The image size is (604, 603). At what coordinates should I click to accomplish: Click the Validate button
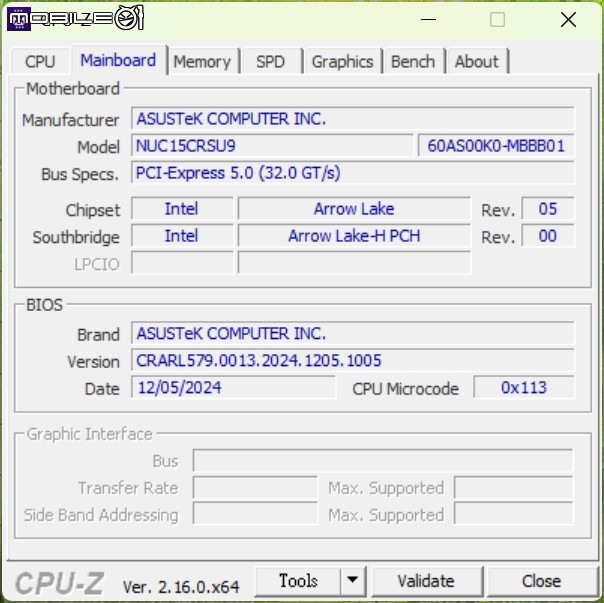[426, 581]
